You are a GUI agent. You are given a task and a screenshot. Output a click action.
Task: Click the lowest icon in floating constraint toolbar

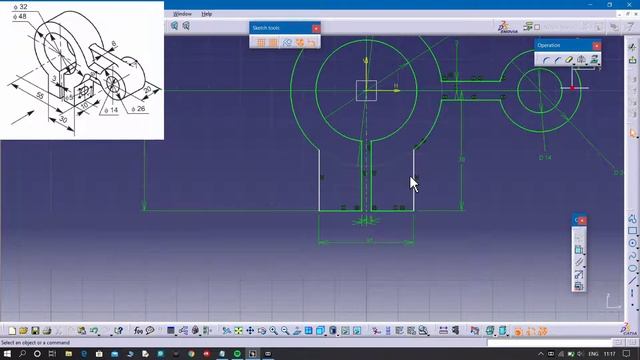tap(578, 286)
